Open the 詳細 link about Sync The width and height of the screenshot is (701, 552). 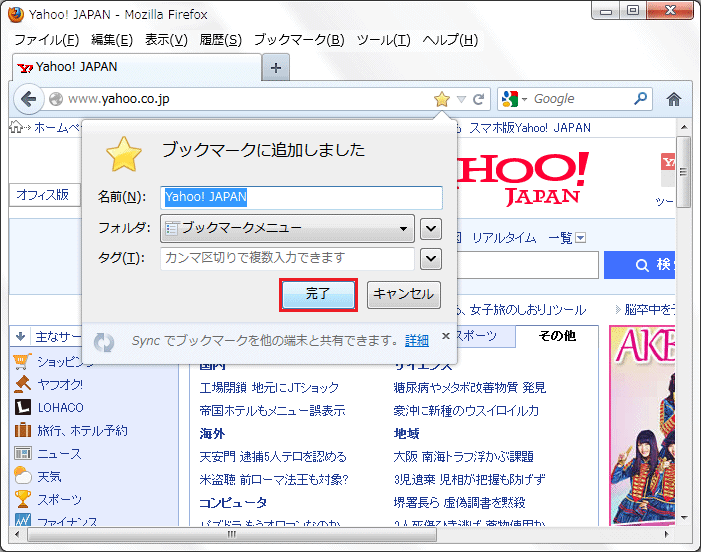pyautogui.click(x=417, y=341)
